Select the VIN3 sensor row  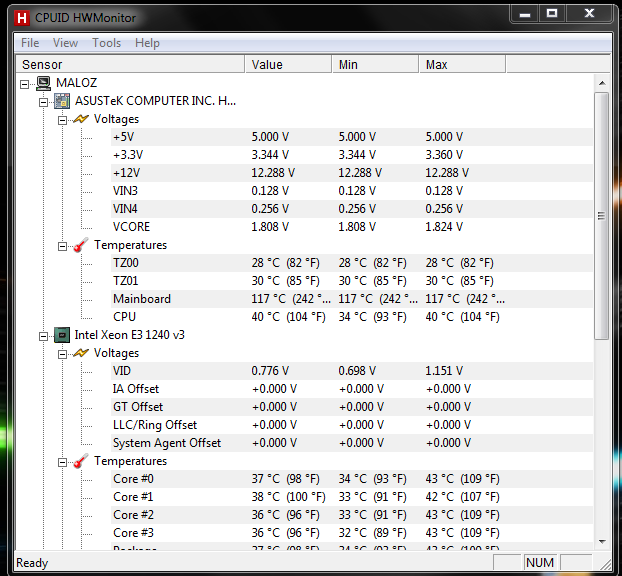pyautogui.click(x=352, y=191)
